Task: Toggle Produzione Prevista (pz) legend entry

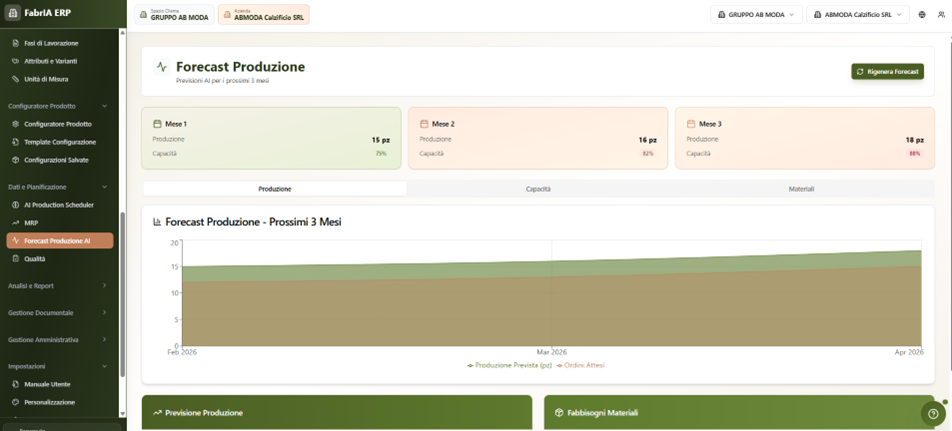Action: pyautogui.click(x=509, y=365)
